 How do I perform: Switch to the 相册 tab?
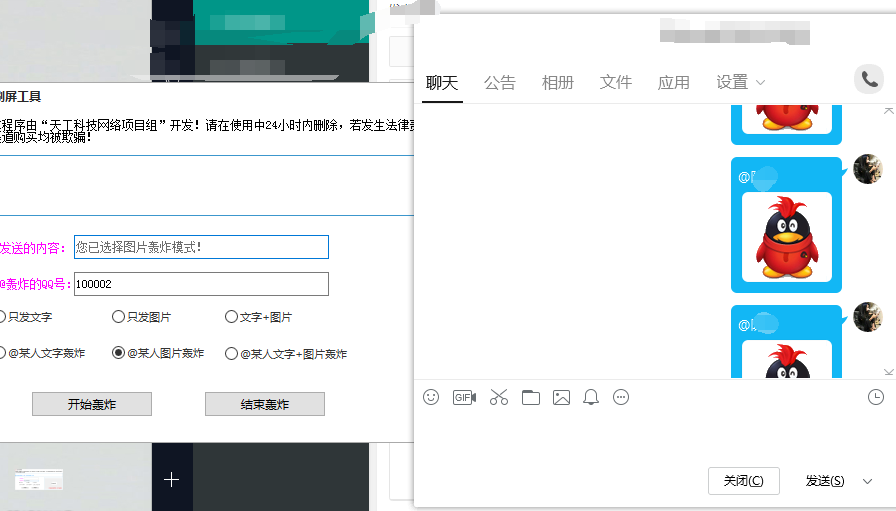(558, 83)
